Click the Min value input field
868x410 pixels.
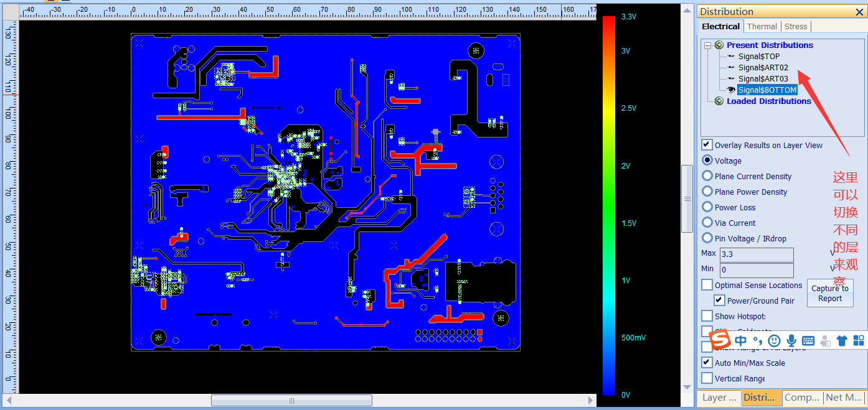click(x=757, y=270)
